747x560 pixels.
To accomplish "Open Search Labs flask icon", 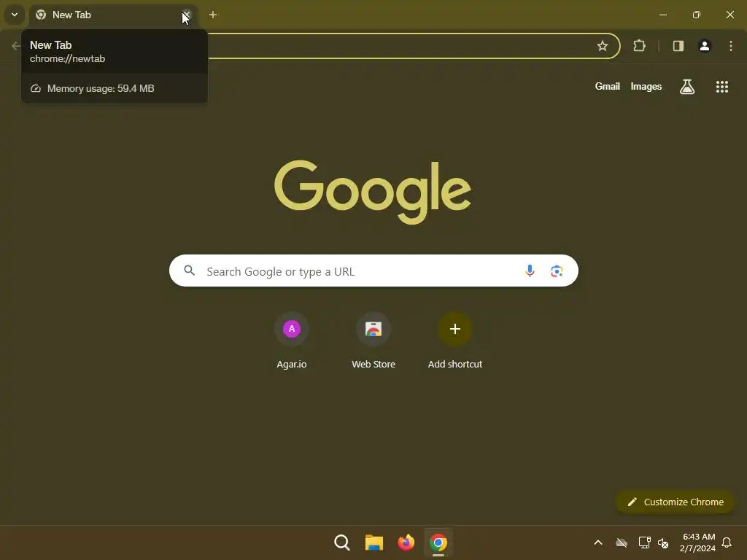I will click(x=687, y=87).
